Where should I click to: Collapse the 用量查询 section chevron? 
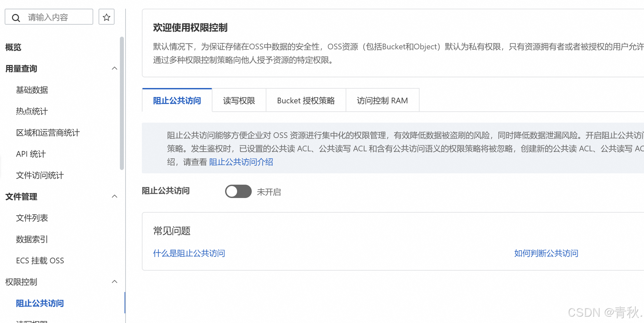[x=114, y=68]
